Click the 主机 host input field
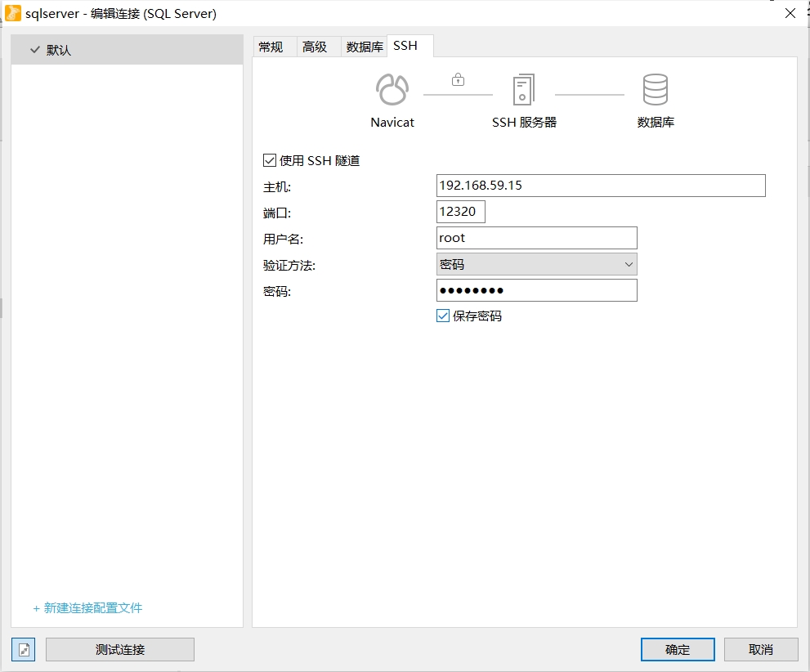810x672 pixels. (601, 186)
